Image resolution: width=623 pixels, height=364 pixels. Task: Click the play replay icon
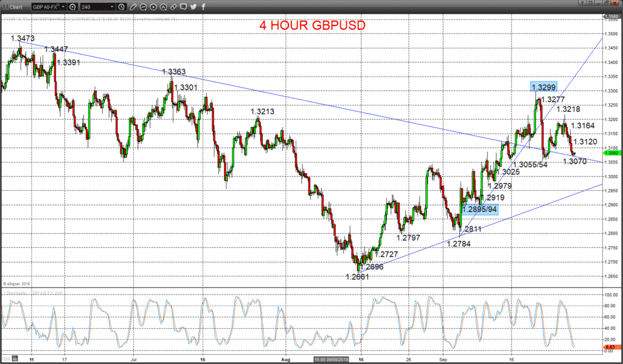pos(153,7)
